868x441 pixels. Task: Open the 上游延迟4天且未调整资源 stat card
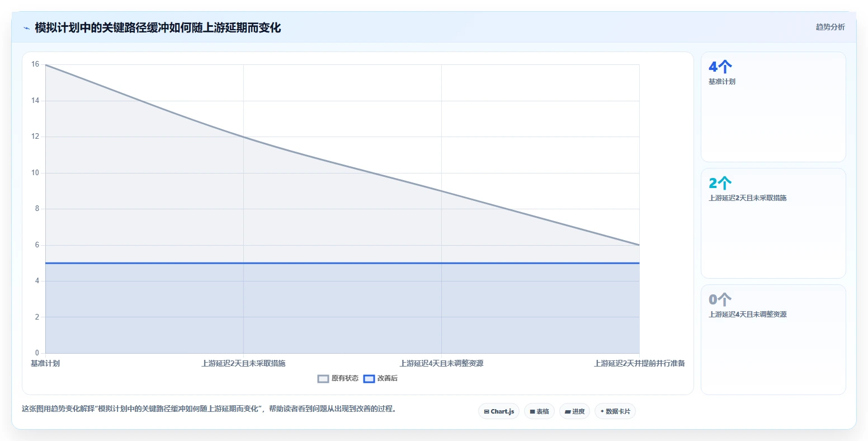[773, 340]
